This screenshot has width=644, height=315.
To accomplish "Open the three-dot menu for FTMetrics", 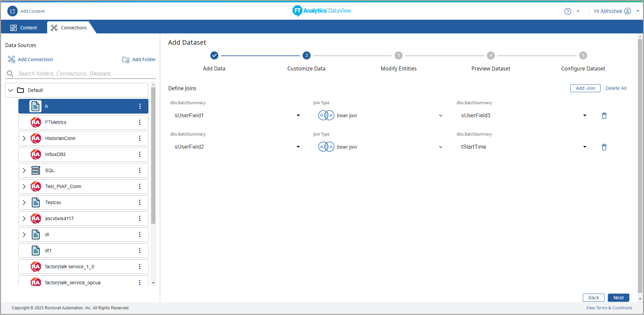I will (140, 122).
